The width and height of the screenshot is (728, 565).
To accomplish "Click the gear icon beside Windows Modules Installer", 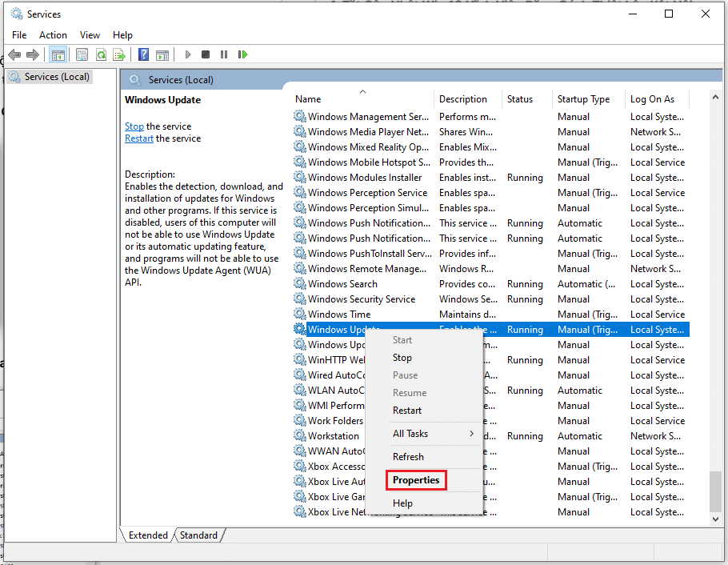I will [300, 177].
